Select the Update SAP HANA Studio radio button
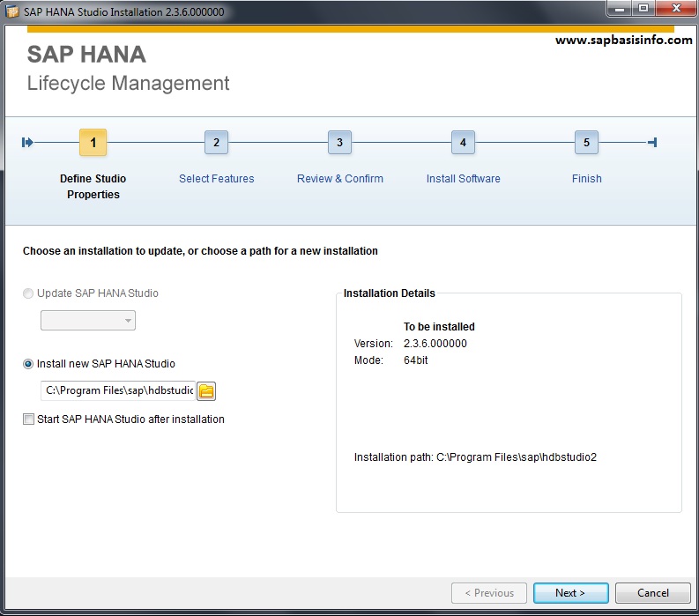 tap(28, 293)
